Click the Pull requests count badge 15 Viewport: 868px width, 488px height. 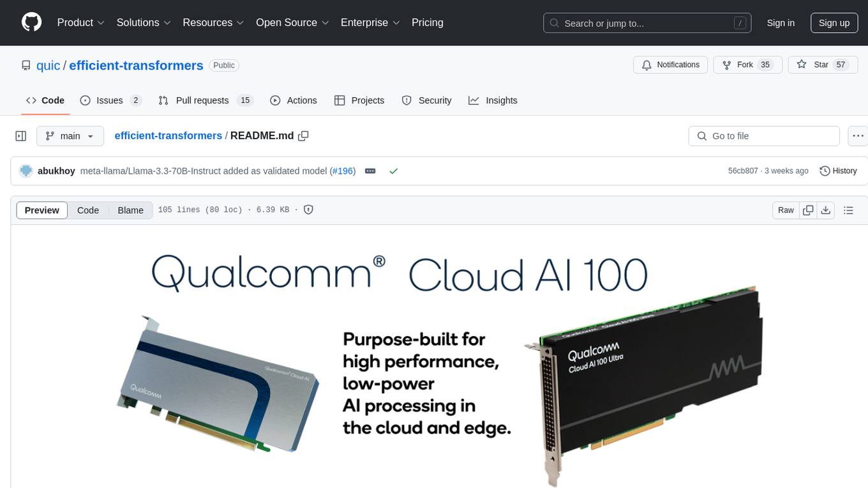coord(245,100)
